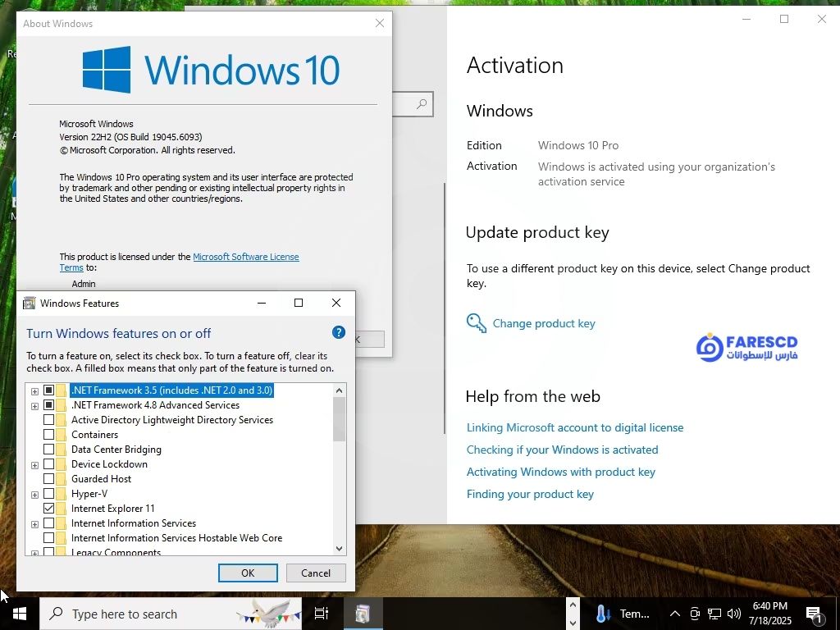Open Activating Windows with product key link
The width and height of the screenshot is (840, 630).
click(x=561, y=472)
